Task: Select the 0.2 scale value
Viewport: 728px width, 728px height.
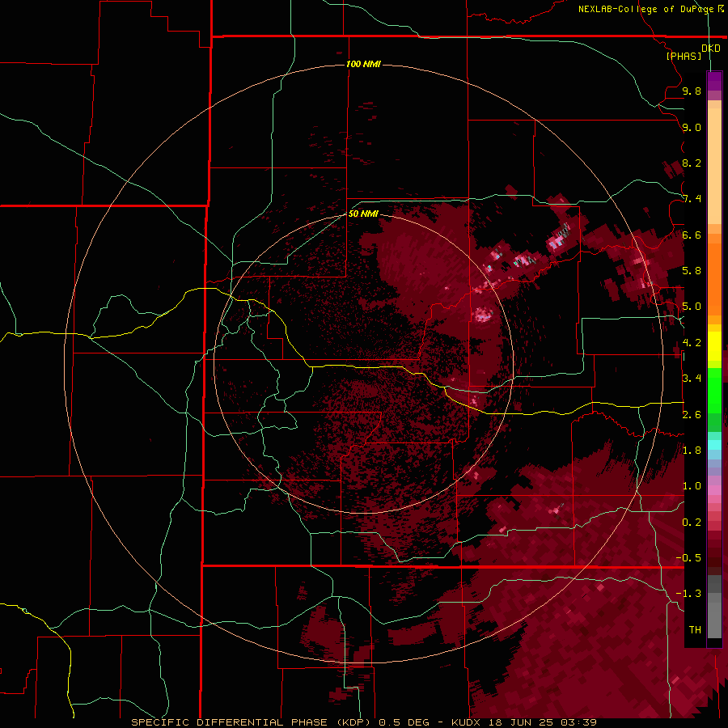Action: pyautogui.click(x=692, y=523)
